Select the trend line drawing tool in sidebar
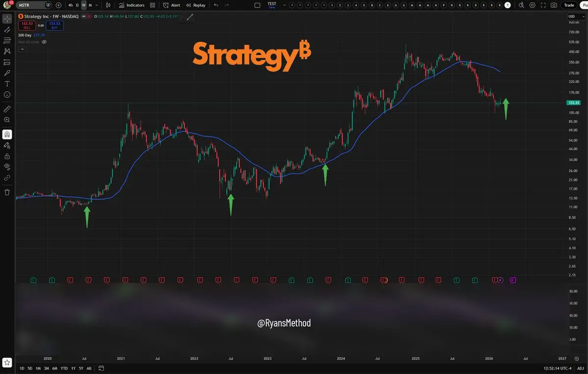Viewport: 588px width, 374px height. [x=7, y=30]
